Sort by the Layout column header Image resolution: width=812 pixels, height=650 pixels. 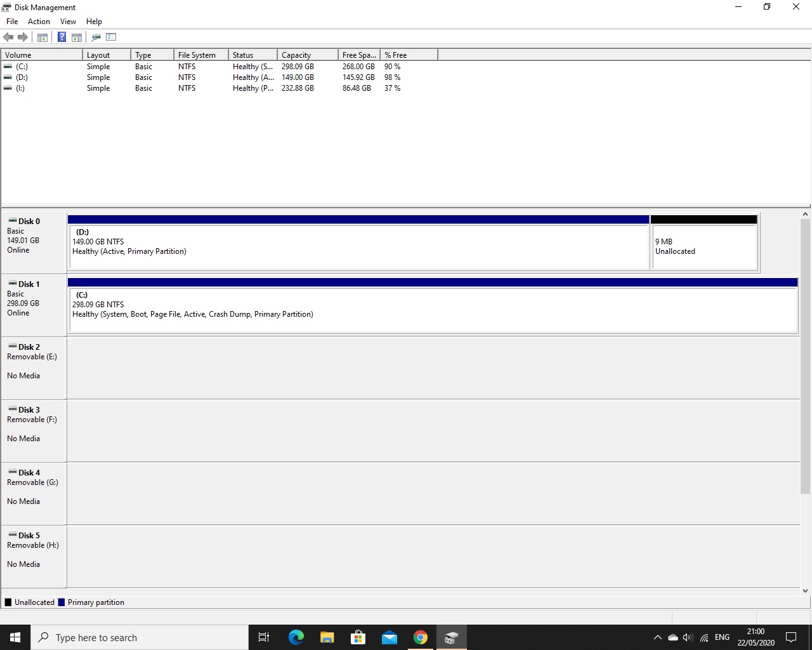(107, 55)
